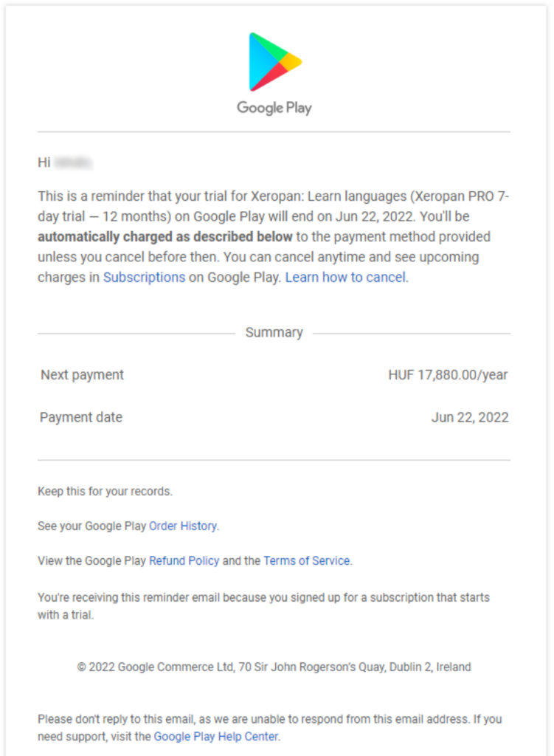Click the Please don't reply notice
The width and height of the screenshot is (554, 756).
[269, 719]
